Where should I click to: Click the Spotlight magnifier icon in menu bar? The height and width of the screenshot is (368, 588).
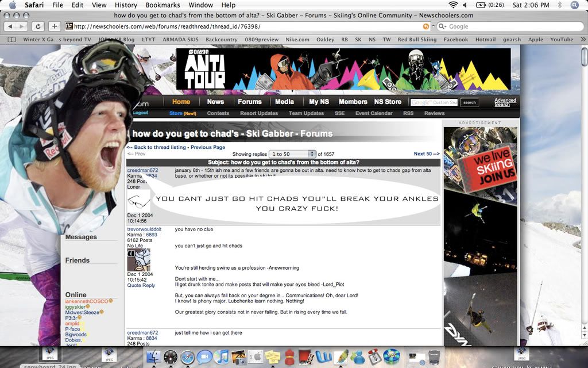coord(574,5)
